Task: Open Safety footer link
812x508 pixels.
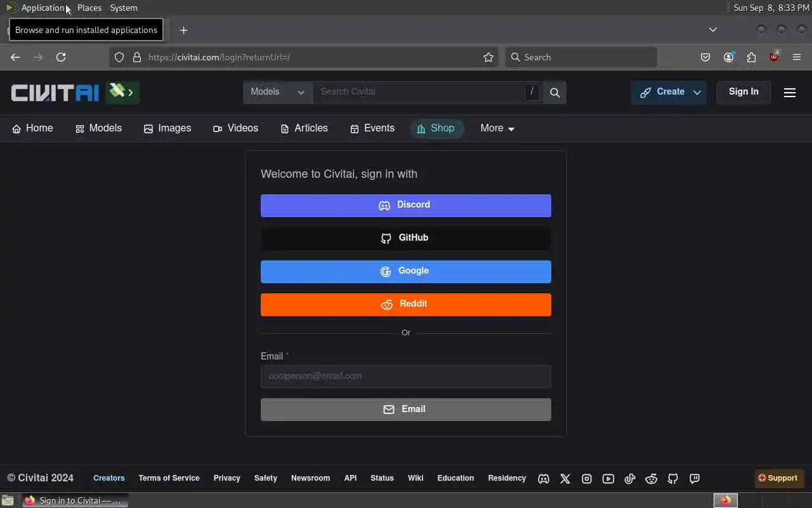Action: point(266,478)
